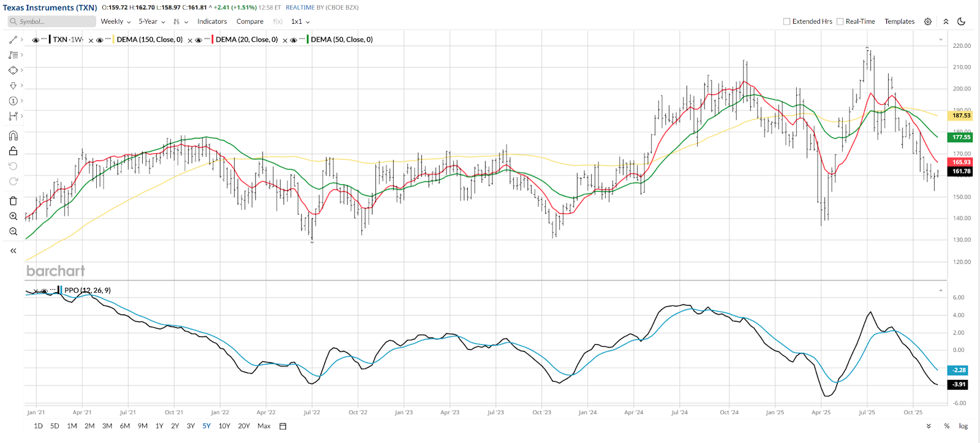Click the f(x) expressions button

point(278,21)
